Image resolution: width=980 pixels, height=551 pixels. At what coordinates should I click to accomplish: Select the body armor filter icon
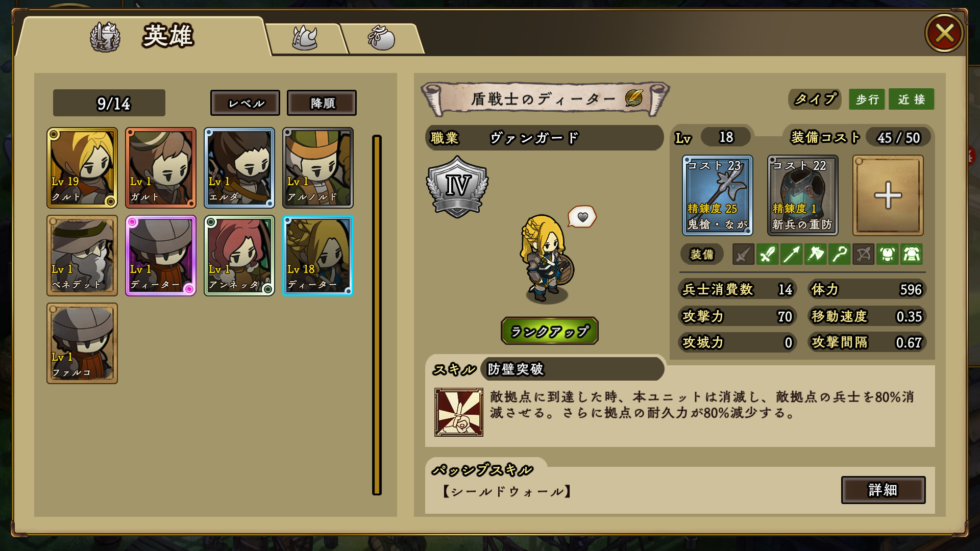click(912, 254)
